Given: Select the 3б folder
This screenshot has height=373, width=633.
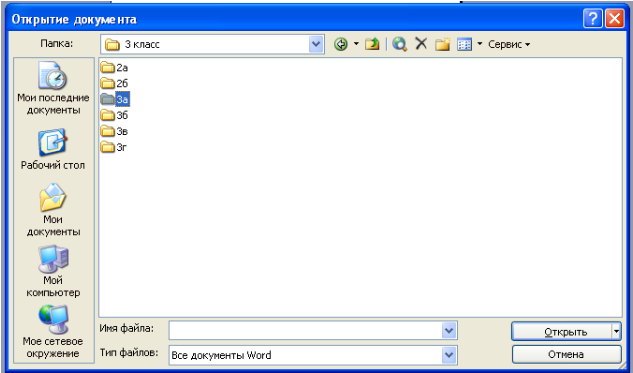Looking at the screenshot, I should click(114, 115).
